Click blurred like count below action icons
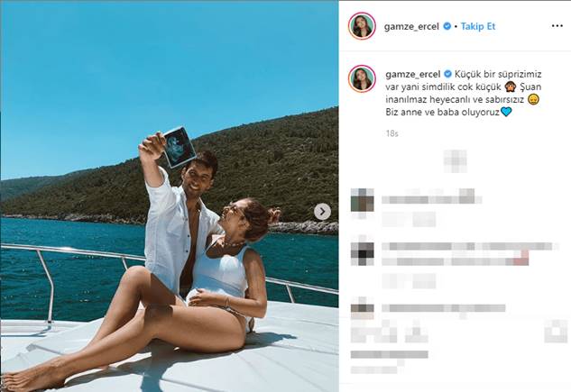Viewport: 571px width, 392px height. [390, 354]
